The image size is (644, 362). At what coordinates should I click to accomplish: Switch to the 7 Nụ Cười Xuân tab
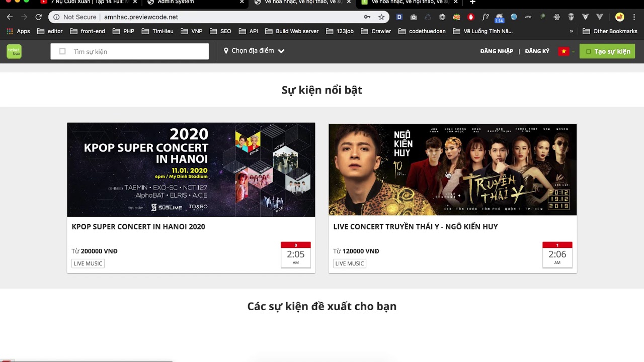[89, 3]
